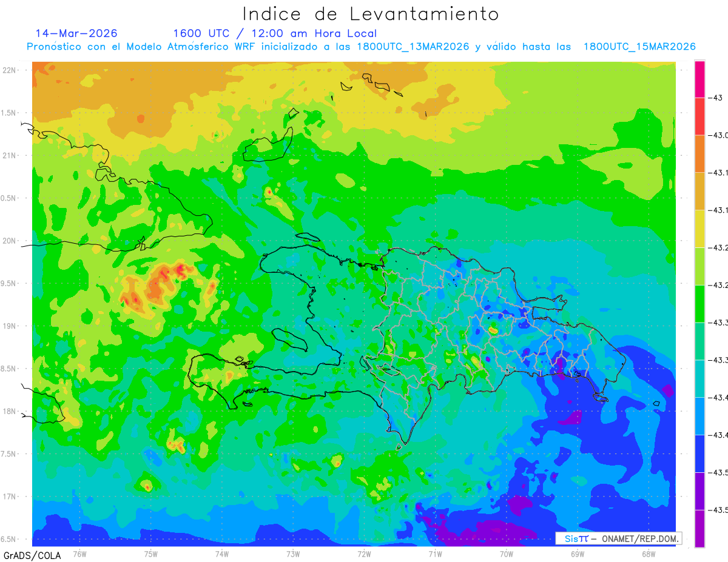The width and height of the screenshot is (728, 562).
Task: Click the '71W' longitude label
Action: pos(435,554)
